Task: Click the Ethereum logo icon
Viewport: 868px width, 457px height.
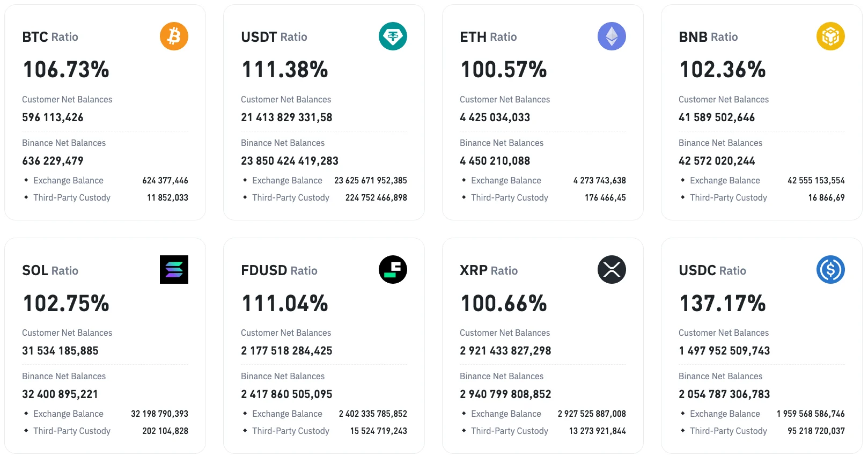Action: click(612, 36)
